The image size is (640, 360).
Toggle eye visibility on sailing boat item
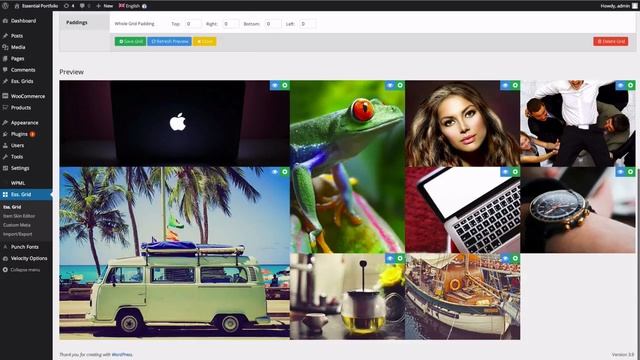505,258
